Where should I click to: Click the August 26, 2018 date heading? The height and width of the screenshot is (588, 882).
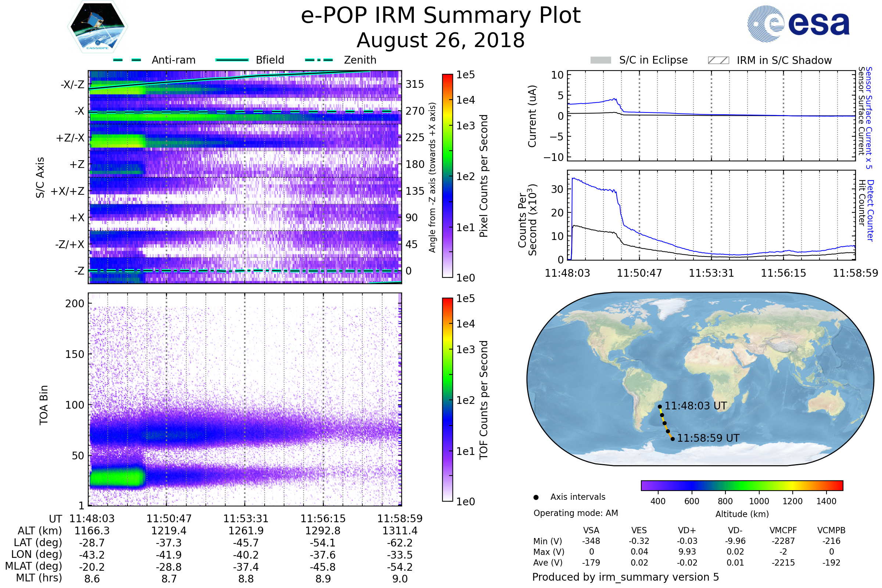click(441, 40)
